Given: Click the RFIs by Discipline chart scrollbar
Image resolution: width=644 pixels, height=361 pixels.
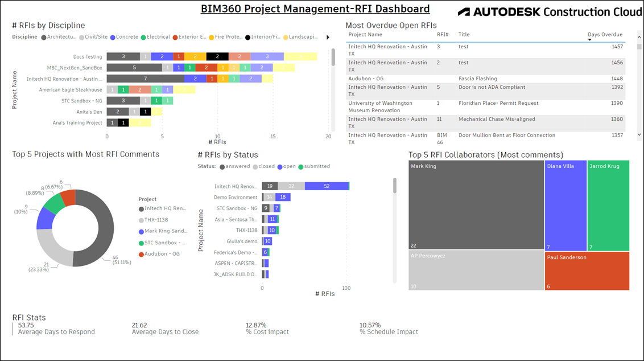Looking at the screenshot, I should point(333,57).
